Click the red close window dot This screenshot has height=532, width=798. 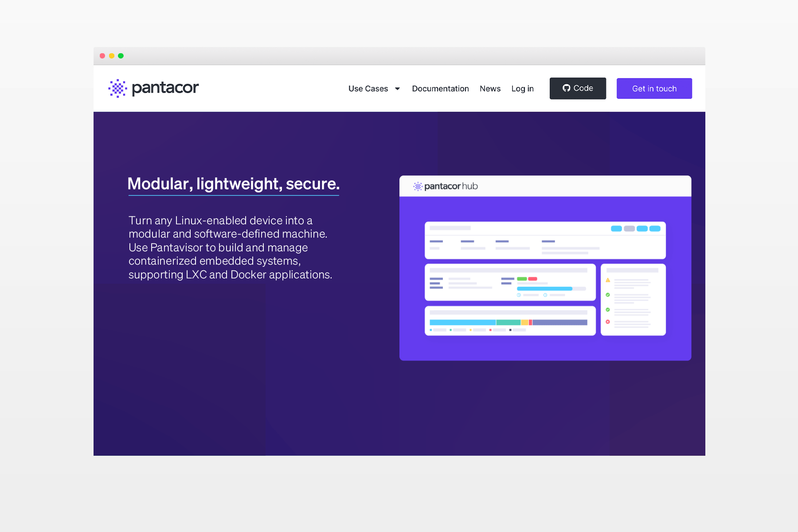pyautogui.click(x=102, y=56)
